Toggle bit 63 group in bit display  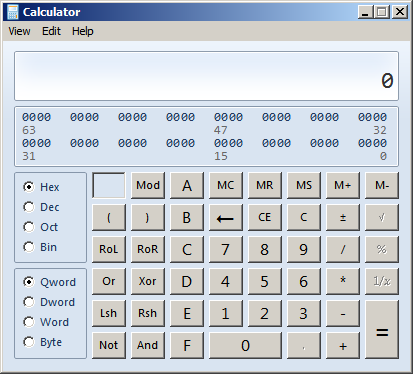36,117
